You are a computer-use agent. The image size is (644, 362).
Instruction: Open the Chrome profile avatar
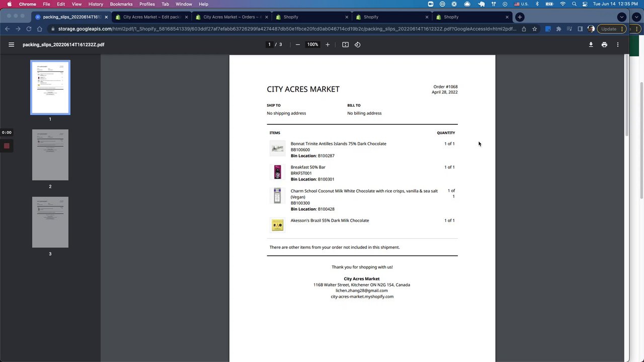tap(591, 29)
